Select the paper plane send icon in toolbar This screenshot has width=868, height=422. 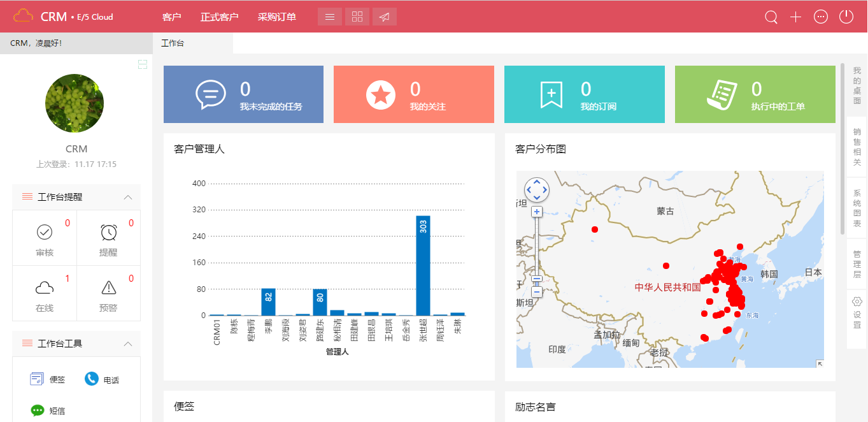(384, 17)
